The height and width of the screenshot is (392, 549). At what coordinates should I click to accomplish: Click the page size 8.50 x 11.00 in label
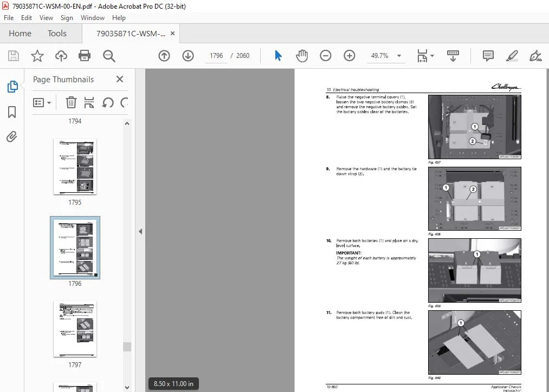[x=173, y=383]
